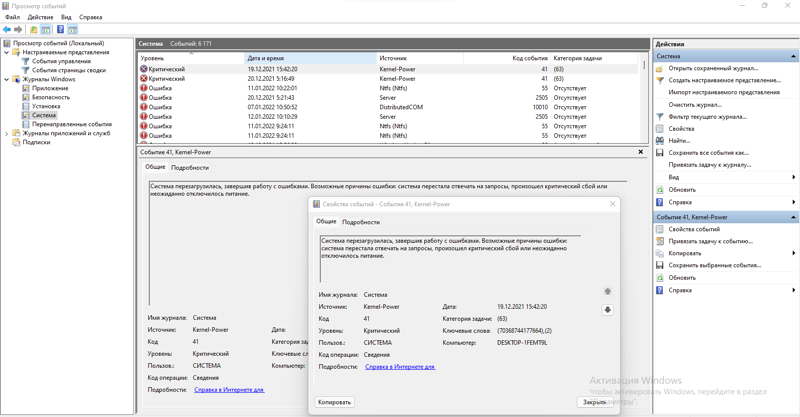Image resolution: width=800 pixels, height=417 pixels.
Task: Select the 20.12.2021 5:21:43 Server error row
Action: point(388,97)
